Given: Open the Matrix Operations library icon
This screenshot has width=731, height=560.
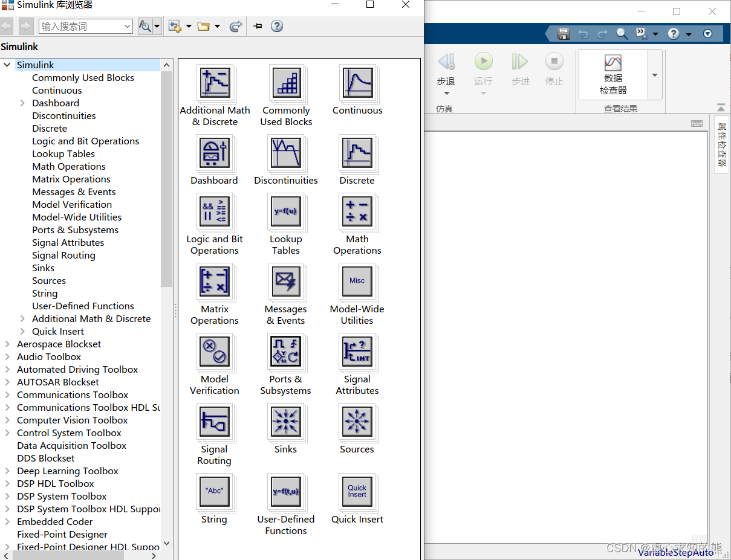Looking at the screenshot, I should tap(215, 282).
